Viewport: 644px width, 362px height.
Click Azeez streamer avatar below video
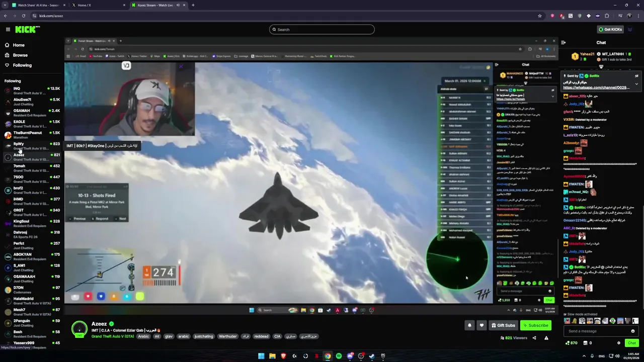coord(79,329)
